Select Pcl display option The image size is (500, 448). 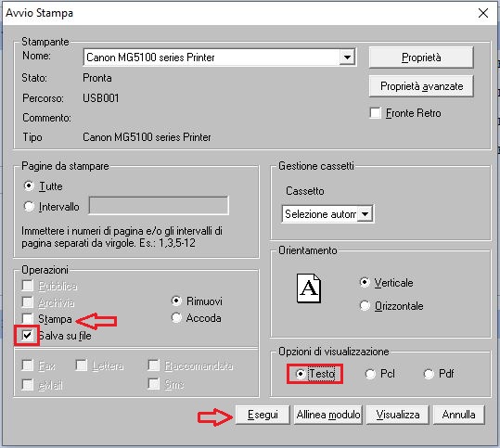(370, 374)
